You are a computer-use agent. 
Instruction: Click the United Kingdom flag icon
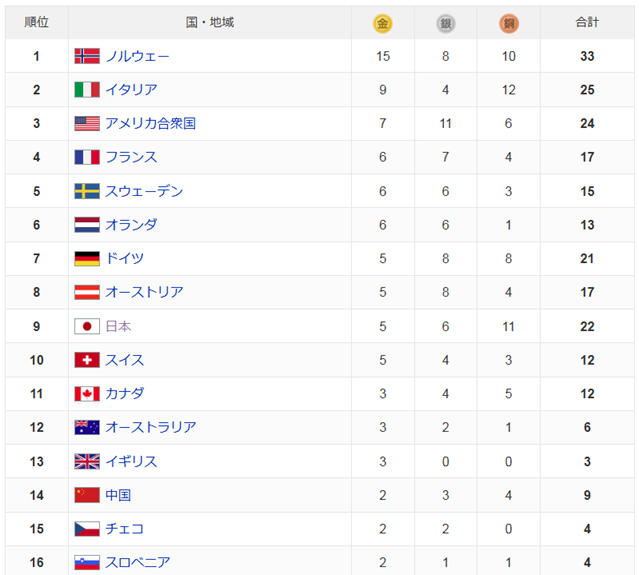pos(87,461)
